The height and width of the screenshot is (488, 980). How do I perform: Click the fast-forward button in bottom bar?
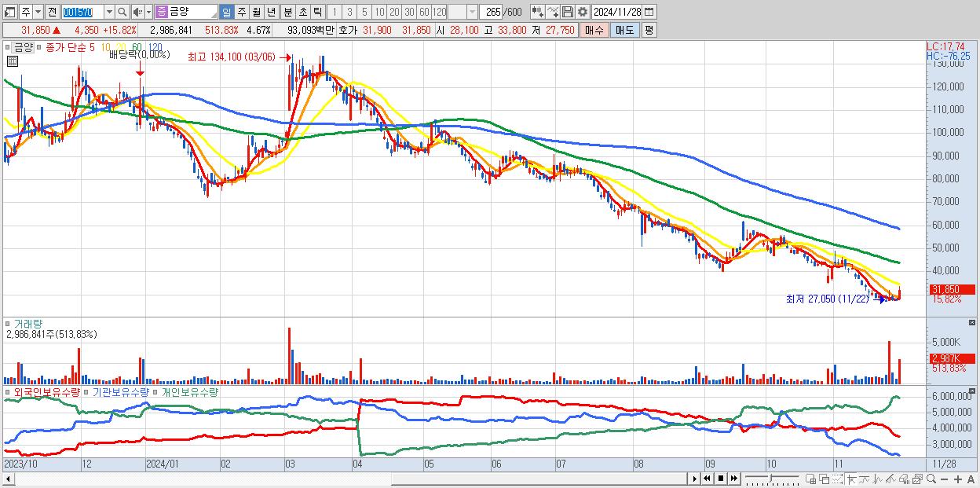click(x=733, y=479)
